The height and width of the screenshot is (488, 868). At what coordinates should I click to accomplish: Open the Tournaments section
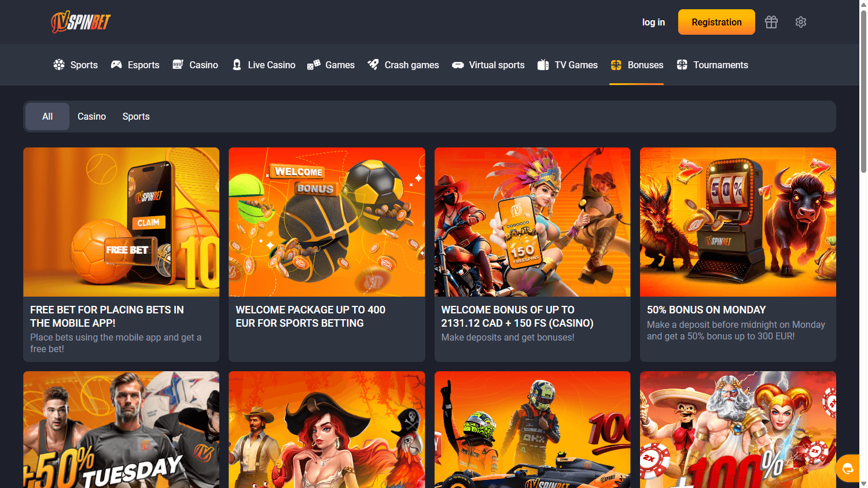click(712, 65)
